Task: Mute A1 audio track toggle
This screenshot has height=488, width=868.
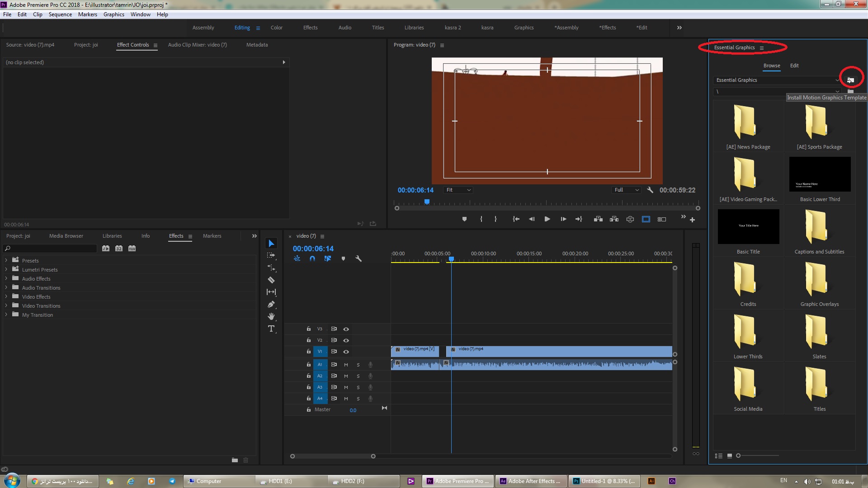Action: pos(346,365)
